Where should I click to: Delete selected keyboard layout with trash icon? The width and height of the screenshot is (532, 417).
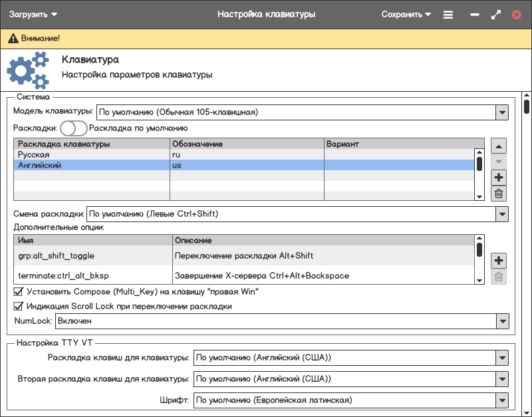[499, 194]
